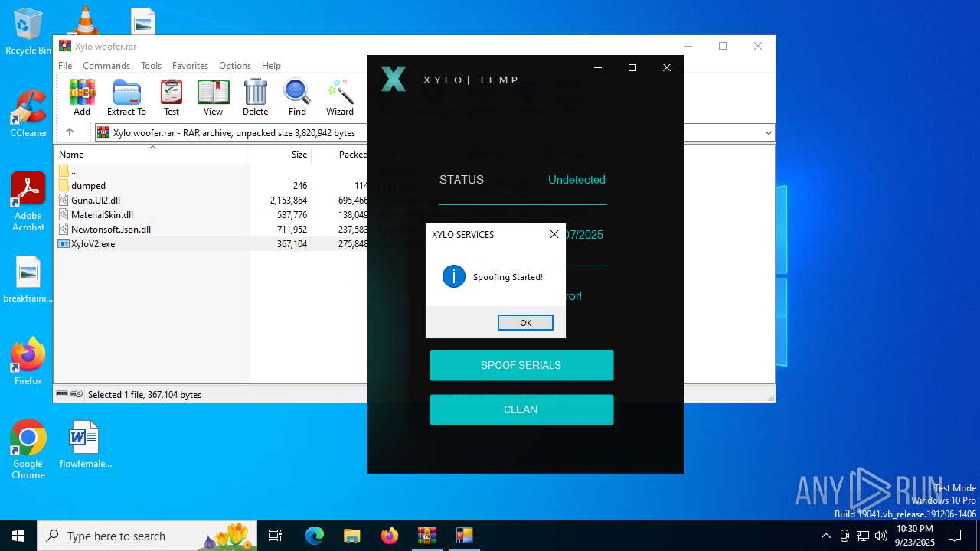The image size is (980, 551).
Task: Click the SPOOF SERIALS button
Action: [x=521, y=365]
